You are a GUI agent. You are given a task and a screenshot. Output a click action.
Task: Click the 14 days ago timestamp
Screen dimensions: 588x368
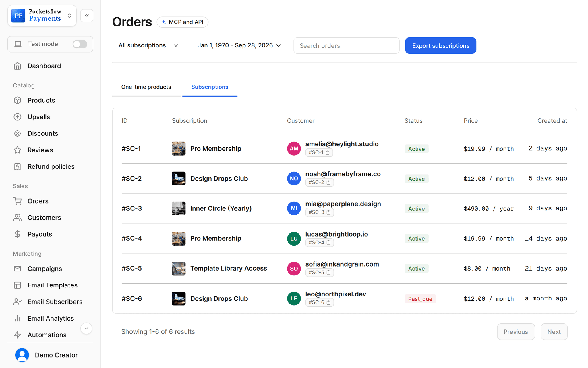pos(546,239)
